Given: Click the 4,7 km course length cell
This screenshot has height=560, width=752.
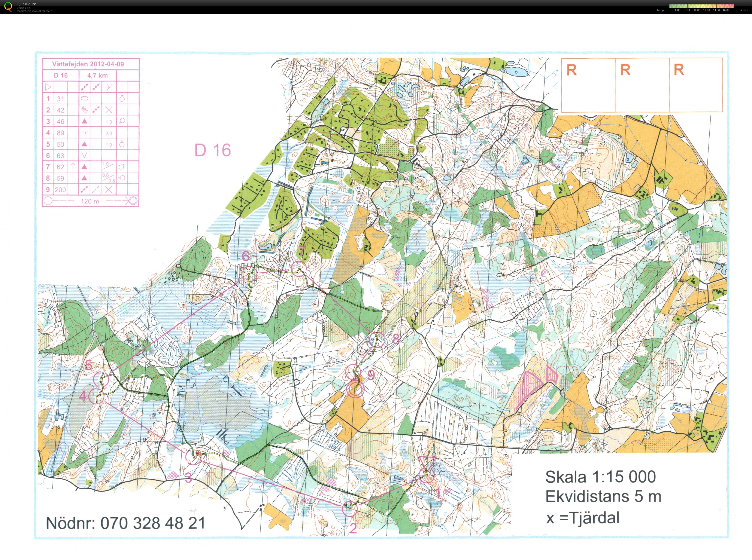Looking at the screenshot, I should click(x=97, y=75).
